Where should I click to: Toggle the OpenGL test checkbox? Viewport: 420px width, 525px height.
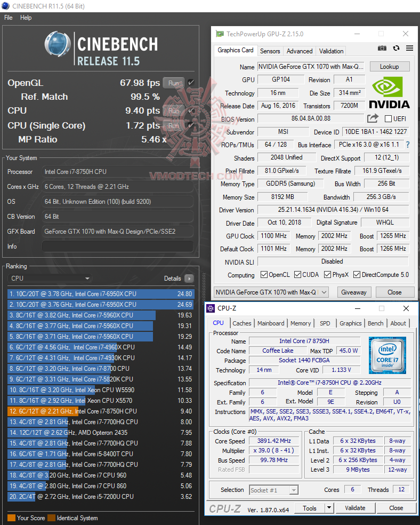click(191, 82)
